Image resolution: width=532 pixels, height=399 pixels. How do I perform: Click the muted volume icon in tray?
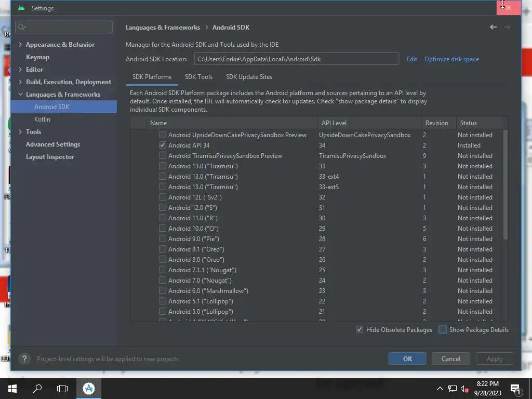(x=465, y=389)
